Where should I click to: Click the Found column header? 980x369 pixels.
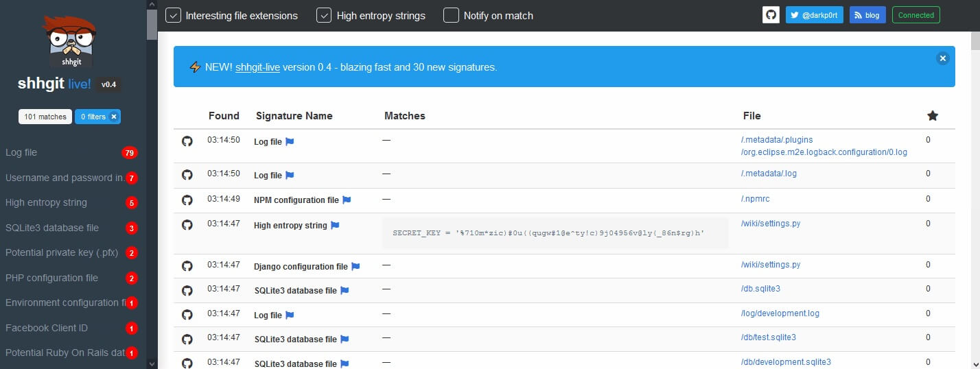(224, 116)
